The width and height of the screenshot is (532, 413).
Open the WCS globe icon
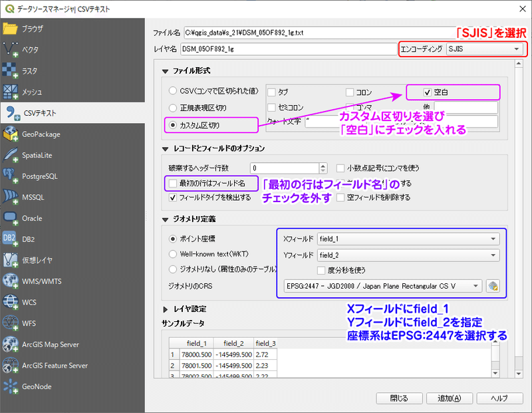(x=10, y=303)
